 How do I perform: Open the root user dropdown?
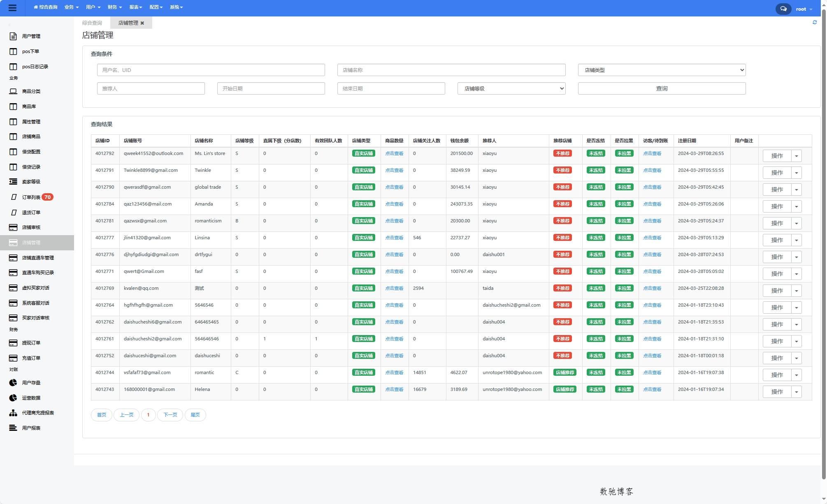click(804, 9)
